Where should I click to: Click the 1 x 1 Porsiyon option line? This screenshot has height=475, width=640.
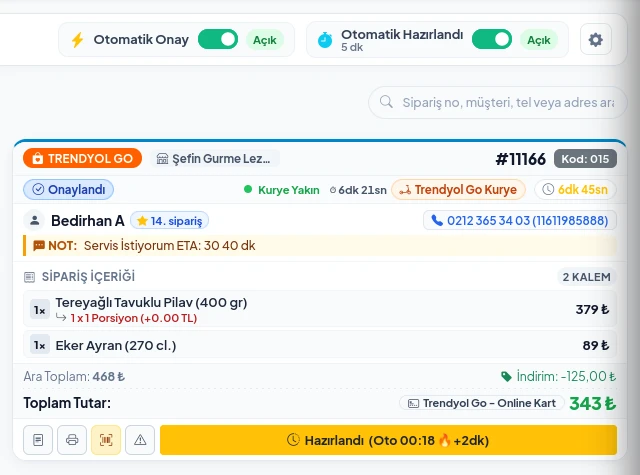(133, 318)
